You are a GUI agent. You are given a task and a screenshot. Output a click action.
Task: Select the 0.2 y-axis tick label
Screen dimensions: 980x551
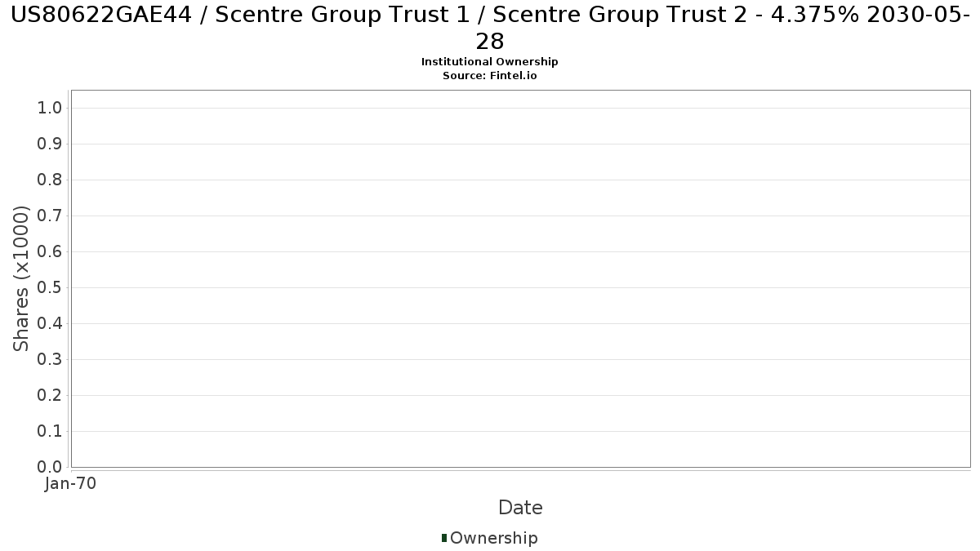pos(50,396)
